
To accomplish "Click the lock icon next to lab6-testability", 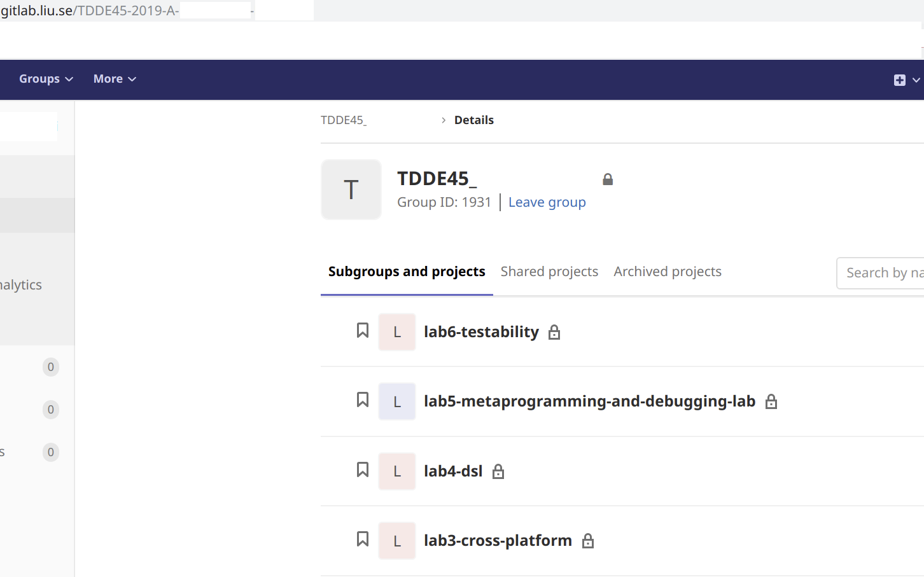I will [x=554, y=332].
